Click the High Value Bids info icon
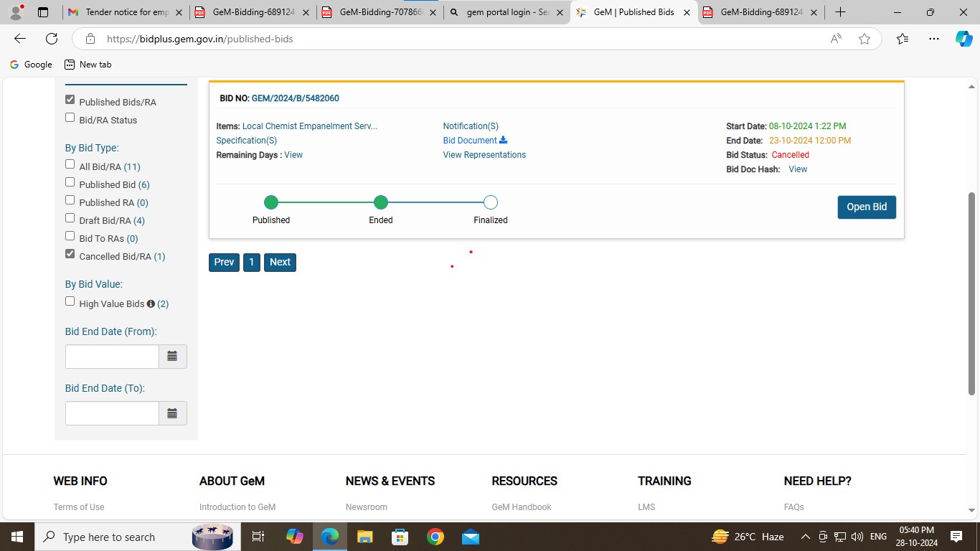980x551 pixels. click(151, 304)
